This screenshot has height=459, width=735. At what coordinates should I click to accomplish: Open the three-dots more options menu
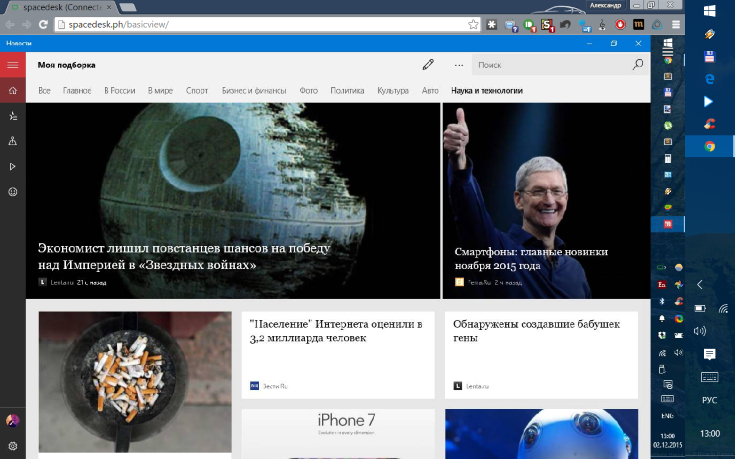(x=459, y=65)
